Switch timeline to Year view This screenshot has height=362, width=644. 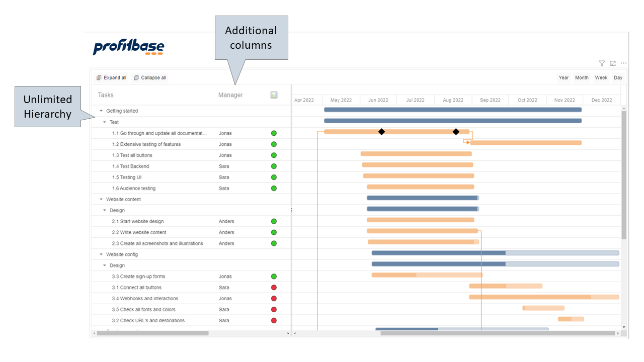pos(563,78)
